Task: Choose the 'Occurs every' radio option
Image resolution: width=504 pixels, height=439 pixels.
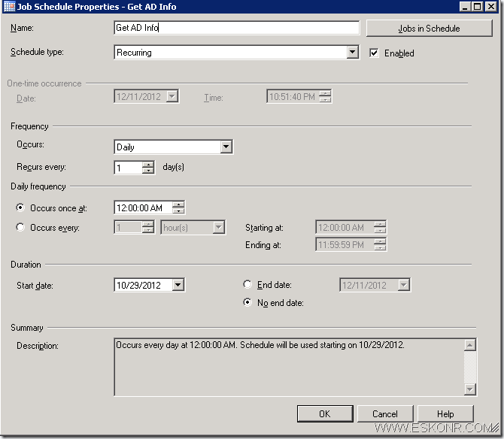Action: coord(20,227)
